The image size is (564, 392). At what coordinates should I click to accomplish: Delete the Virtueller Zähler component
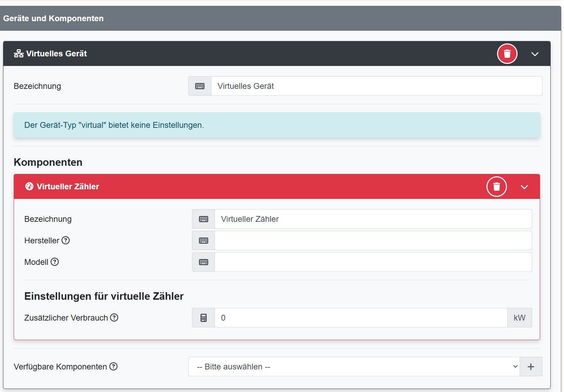point(496,187)
